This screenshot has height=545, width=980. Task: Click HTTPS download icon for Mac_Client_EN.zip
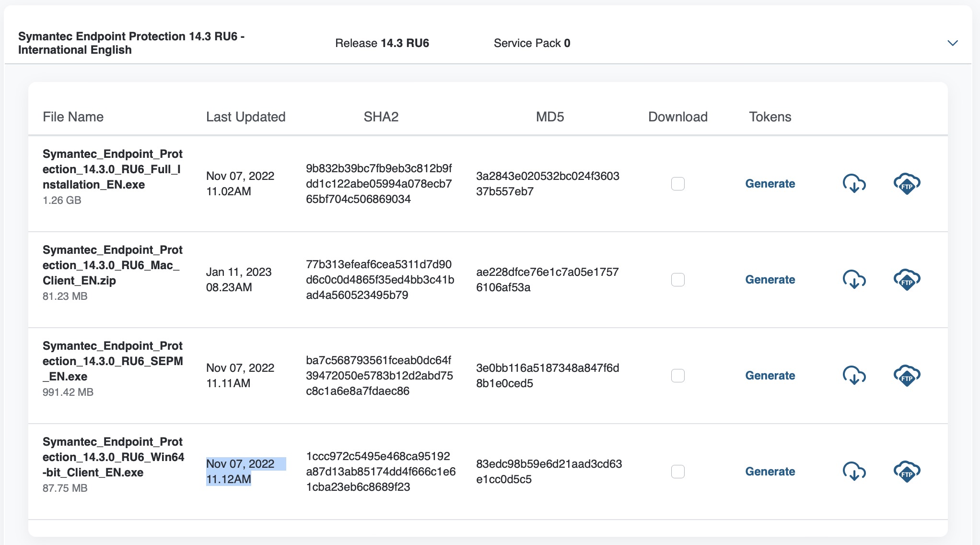[854, 279]
